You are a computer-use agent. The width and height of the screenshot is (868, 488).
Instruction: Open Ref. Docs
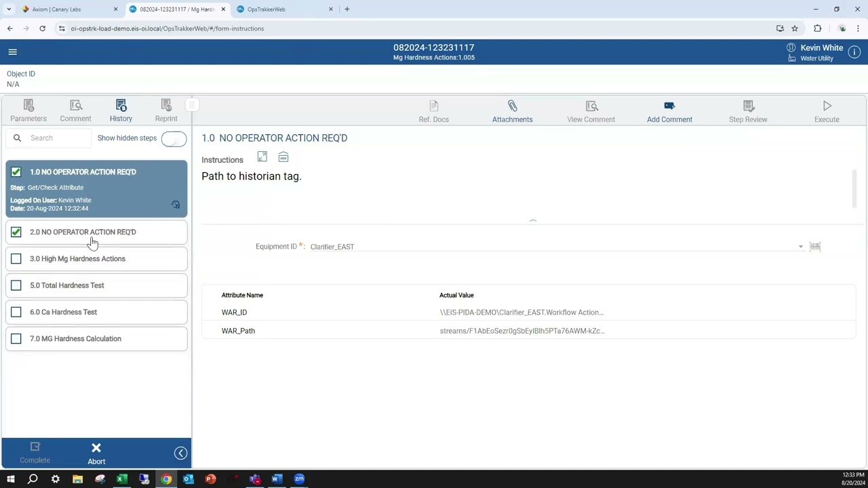(x=433, y=112)
